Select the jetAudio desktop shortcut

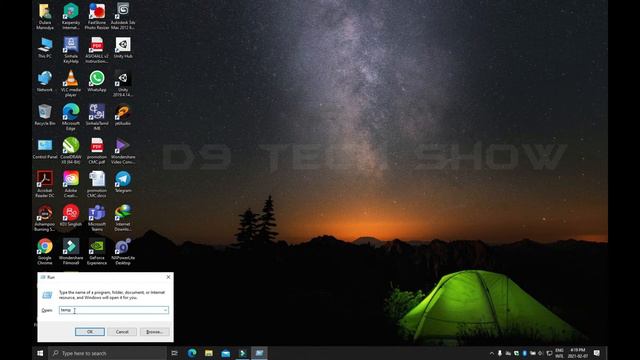click(x=123, y=115)
